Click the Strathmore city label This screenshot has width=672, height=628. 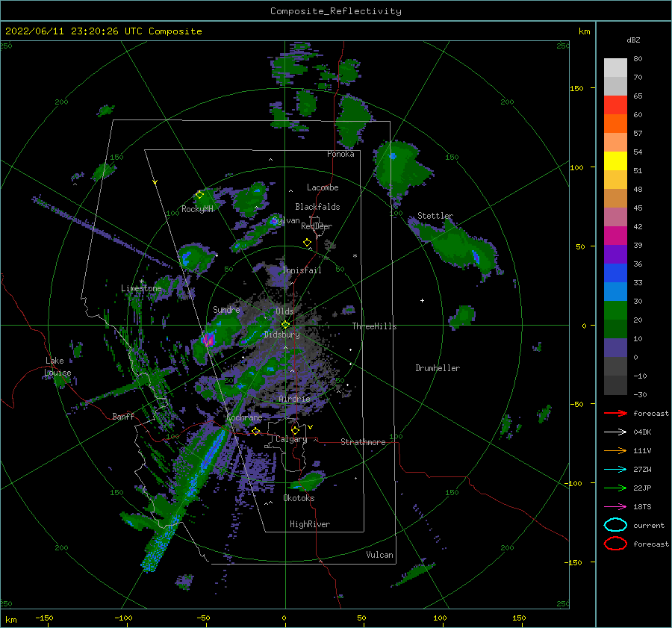point(363,442)
